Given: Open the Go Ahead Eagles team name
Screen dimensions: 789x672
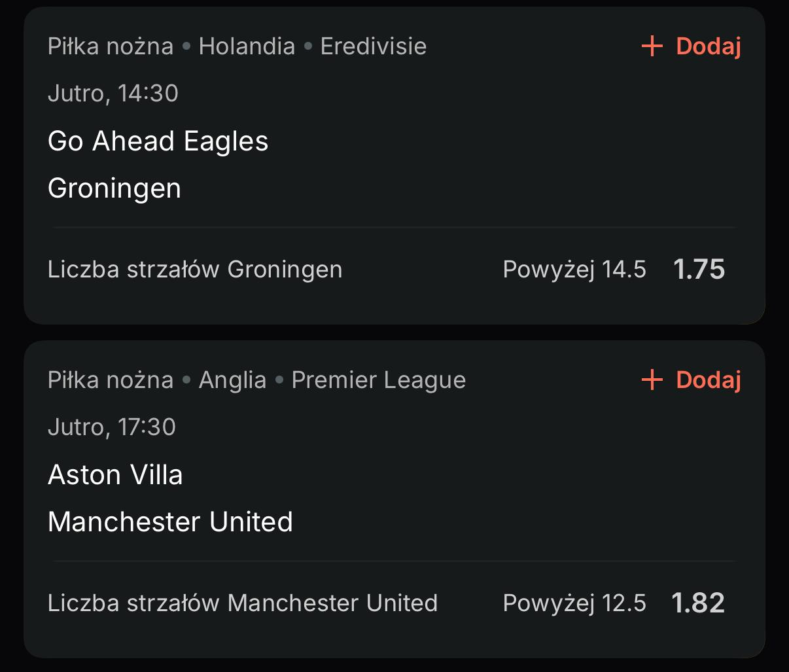Looking at the screenshot, I should pos(158,141).
